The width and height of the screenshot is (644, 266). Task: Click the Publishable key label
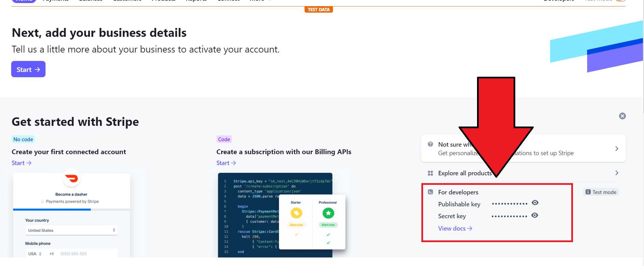click(459, 204)
